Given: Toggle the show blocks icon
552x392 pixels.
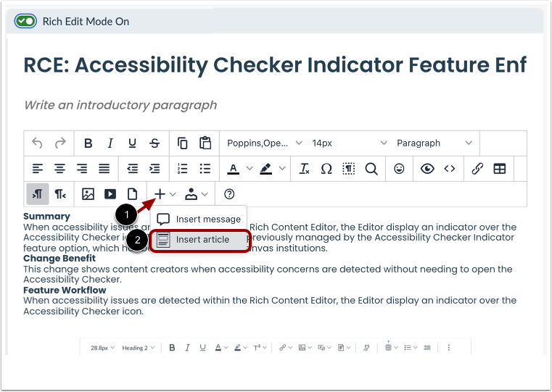Looking at the screenshot, I should (x=348, y=169).
